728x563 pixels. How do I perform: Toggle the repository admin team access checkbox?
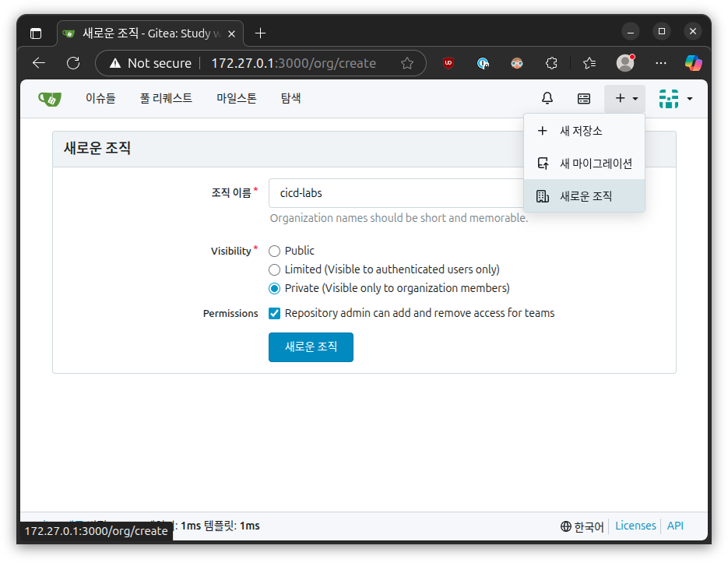pos(274,314)
